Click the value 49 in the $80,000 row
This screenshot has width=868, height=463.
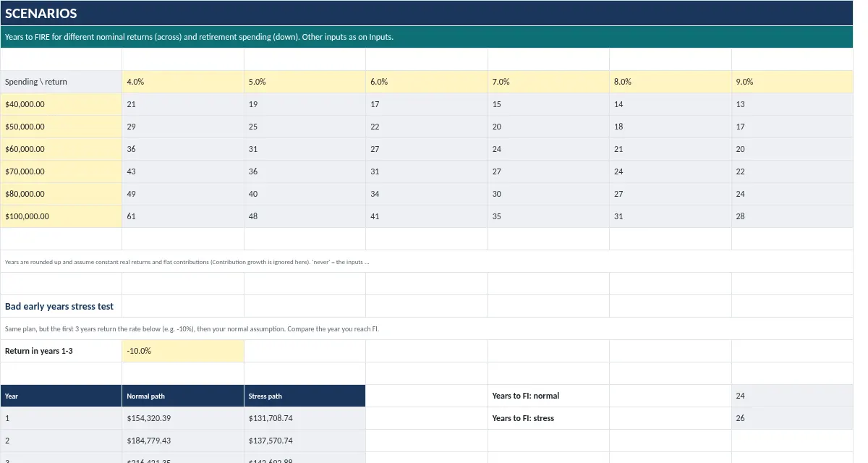click(x=183, y=194)
